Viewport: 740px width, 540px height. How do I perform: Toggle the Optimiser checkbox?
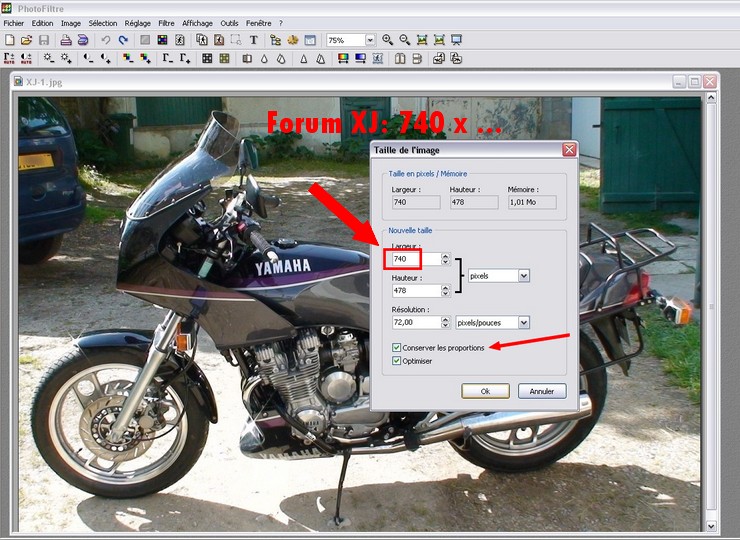(x=396, y=361)
